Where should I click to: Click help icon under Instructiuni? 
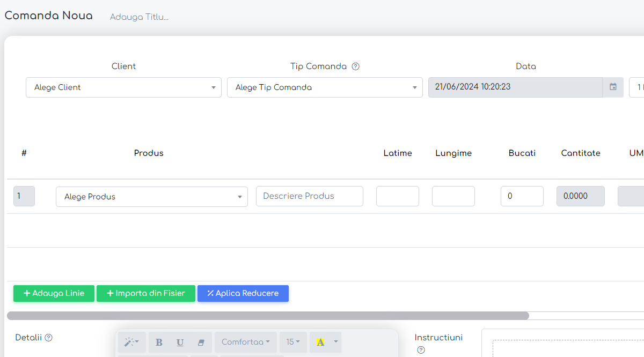(421, 350)
